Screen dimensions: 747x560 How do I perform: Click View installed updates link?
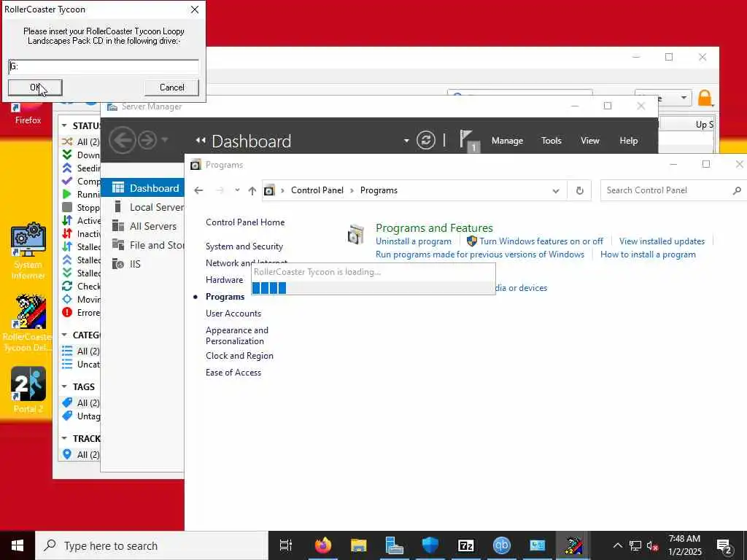(x=662, y=241)
